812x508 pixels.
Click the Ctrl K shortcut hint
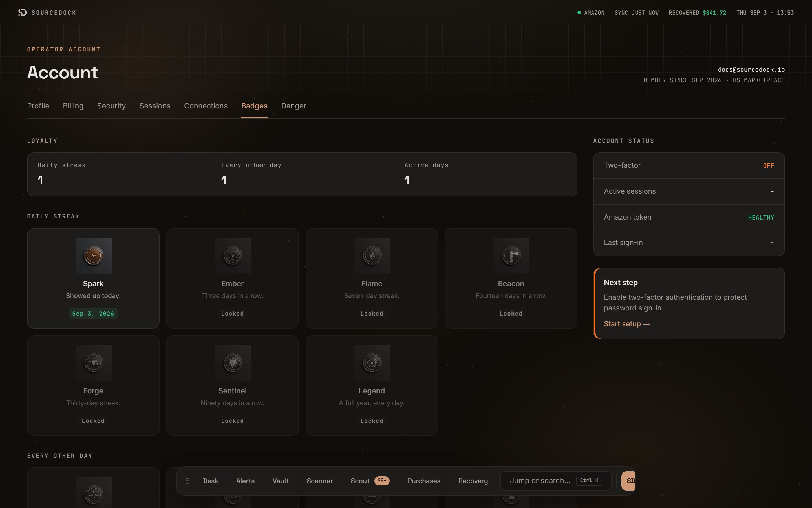(x=589, y=480)
